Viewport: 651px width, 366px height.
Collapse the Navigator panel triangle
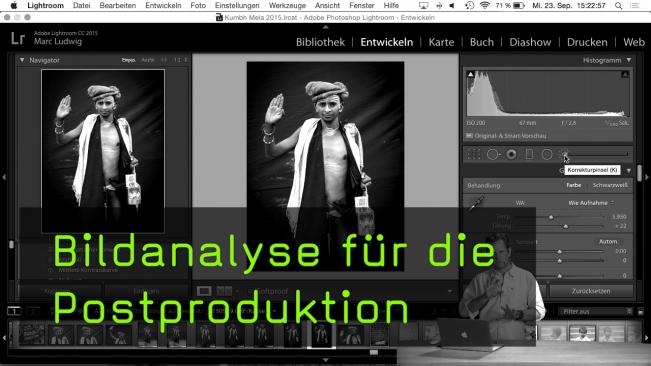(x=22, y=60)
